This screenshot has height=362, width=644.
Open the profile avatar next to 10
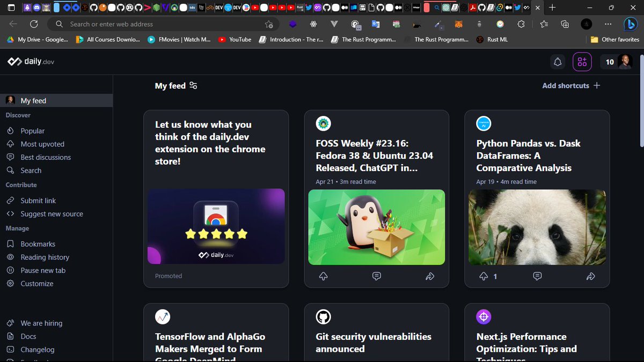(x=625, y=62)
